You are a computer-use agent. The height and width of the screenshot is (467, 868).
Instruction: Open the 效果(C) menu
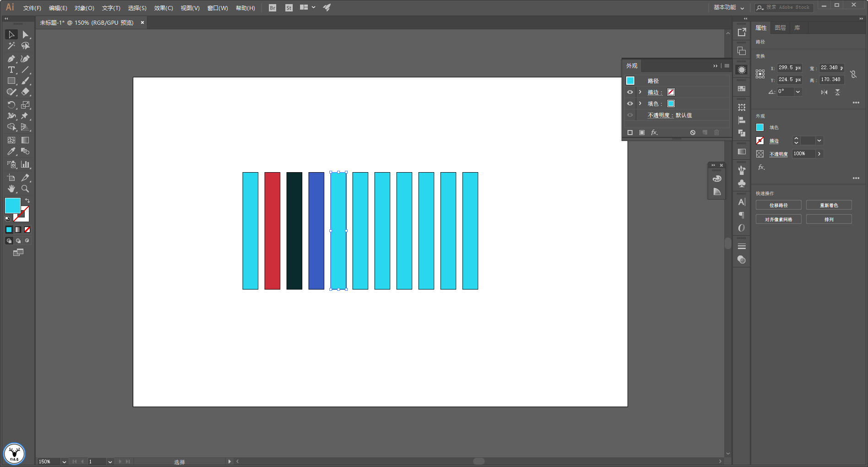pos(164,8)
